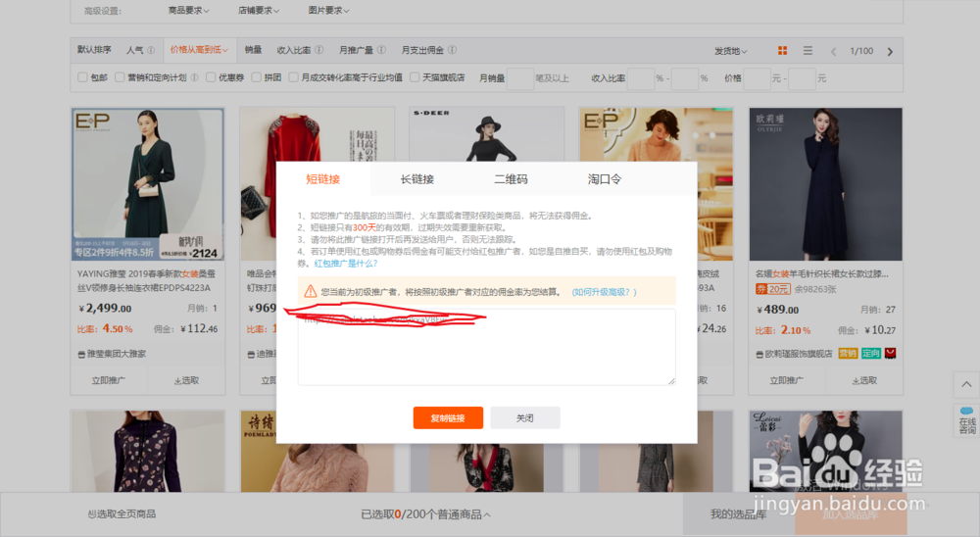This screenshot has width=980, height=537.
Task: Open the 发货地 location dropdown
Action: tap(731, 51)
